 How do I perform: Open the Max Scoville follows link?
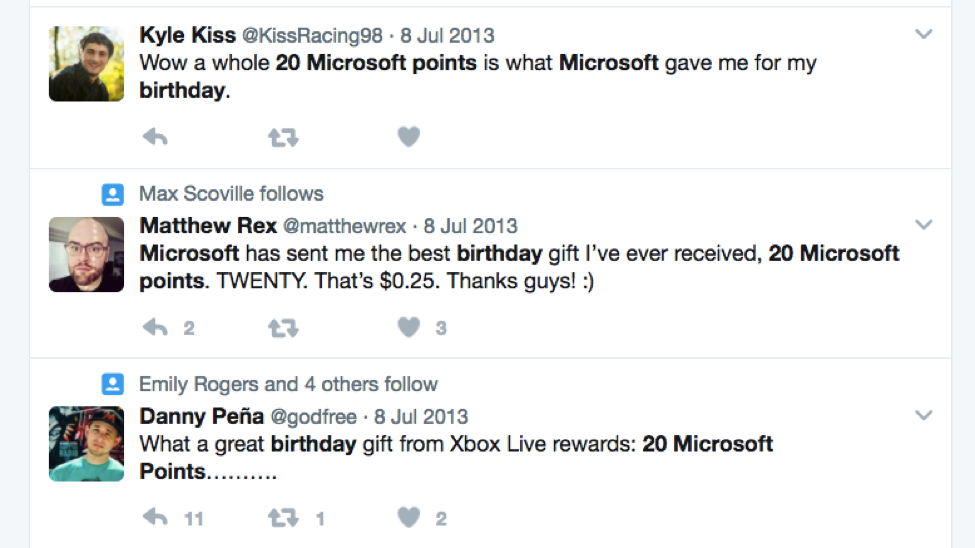(x=231, y=193)
